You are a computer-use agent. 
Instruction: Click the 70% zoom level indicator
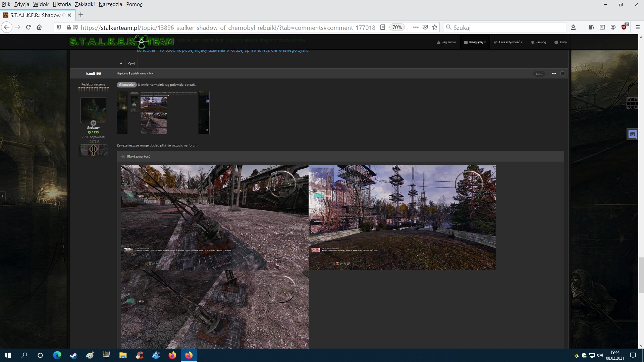[x=397, y=27]
